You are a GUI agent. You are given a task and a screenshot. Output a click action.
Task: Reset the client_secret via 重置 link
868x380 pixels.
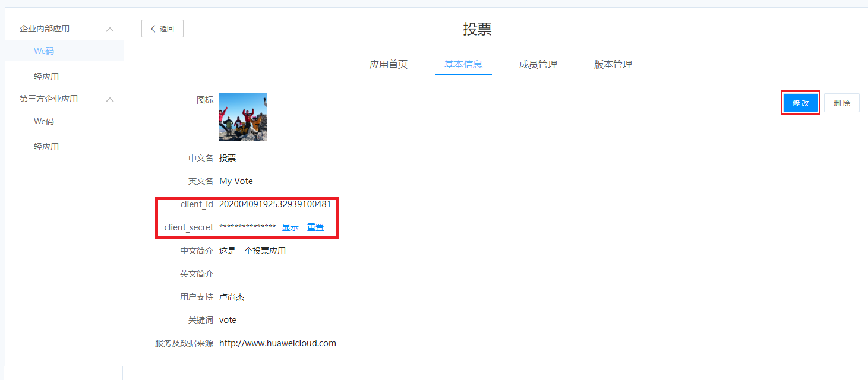[x=315, y=227]
